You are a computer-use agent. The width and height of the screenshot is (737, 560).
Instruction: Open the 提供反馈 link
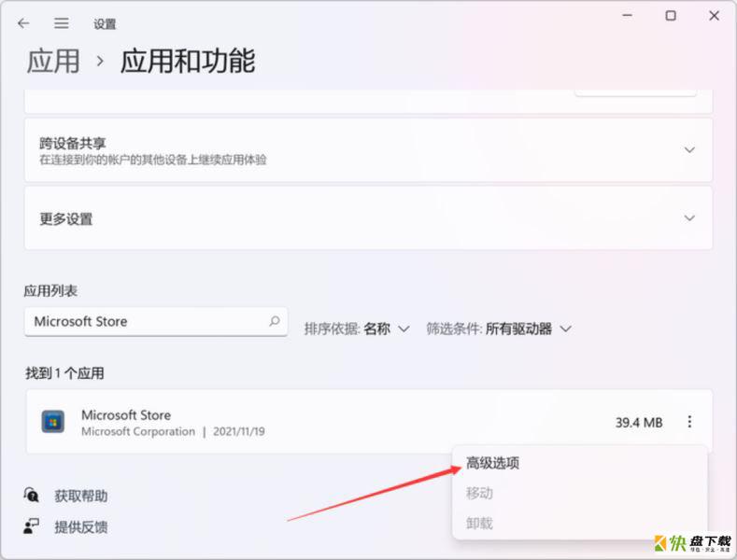click(81, 526)
